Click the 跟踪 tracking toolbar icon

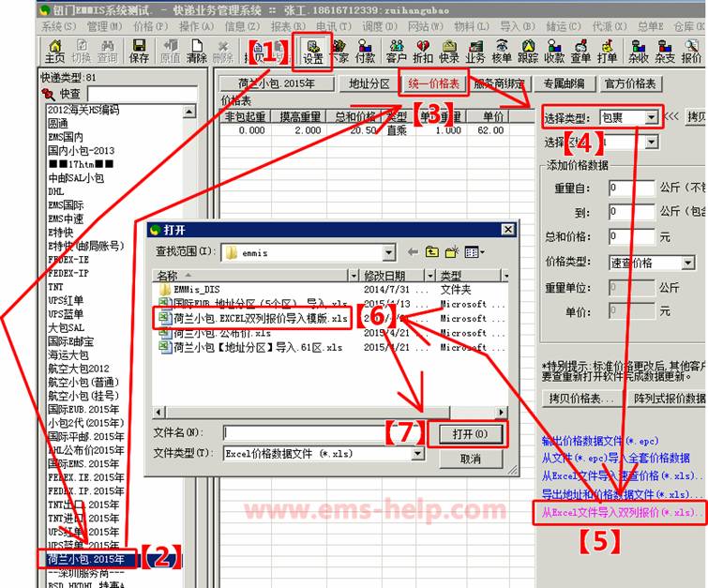click(x=528, y=51)
